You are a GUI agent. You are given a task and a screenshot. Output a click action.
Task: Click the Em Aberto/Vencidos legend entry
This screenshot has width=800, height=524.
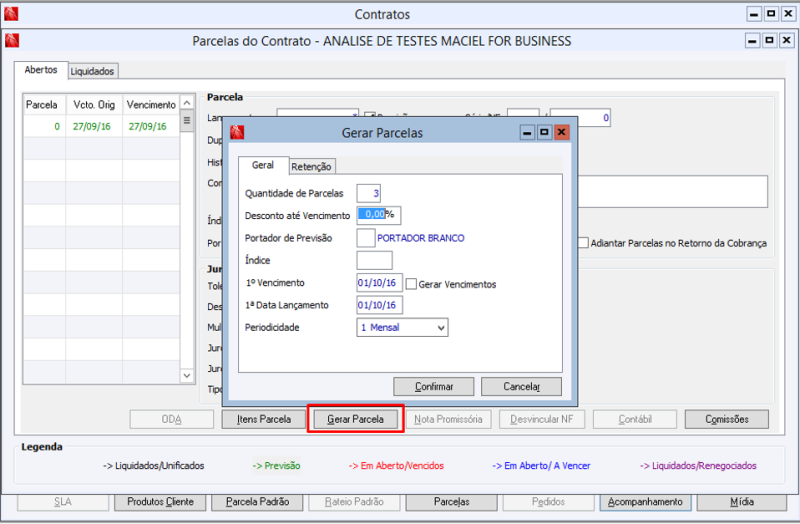(x=396, y=466)
